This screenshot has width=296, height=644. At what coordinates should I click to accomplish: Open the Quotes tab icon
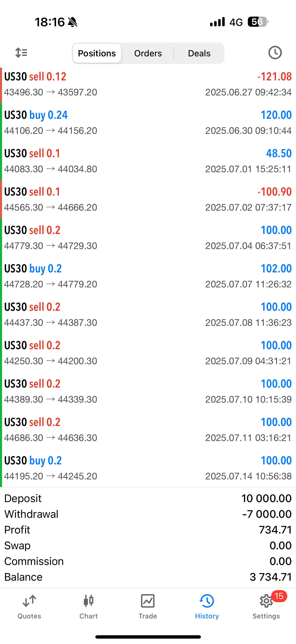pos(29,601)
